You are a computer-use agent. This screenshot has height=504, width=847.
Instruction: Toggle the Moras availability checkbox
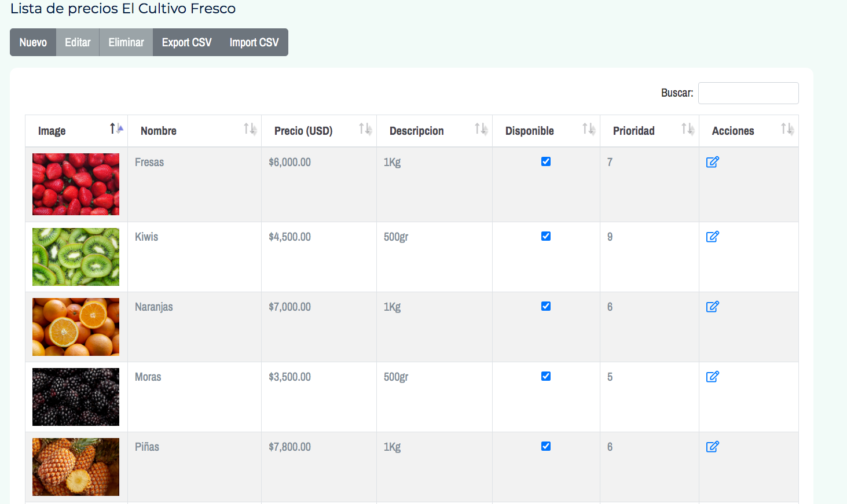tap(546, 376)
